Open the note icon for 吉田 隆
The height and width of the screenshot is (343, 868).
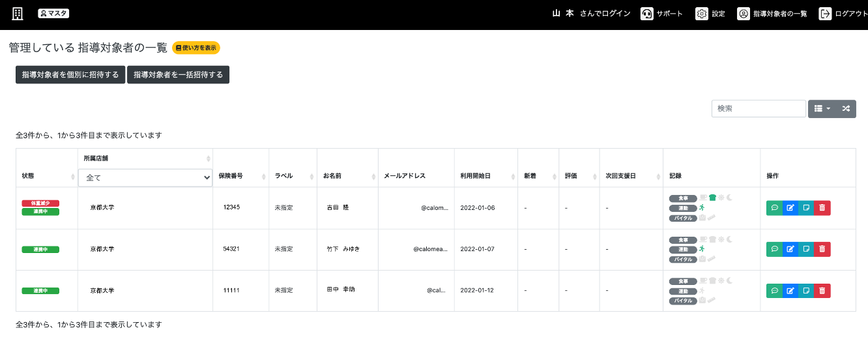coord(806,208)
